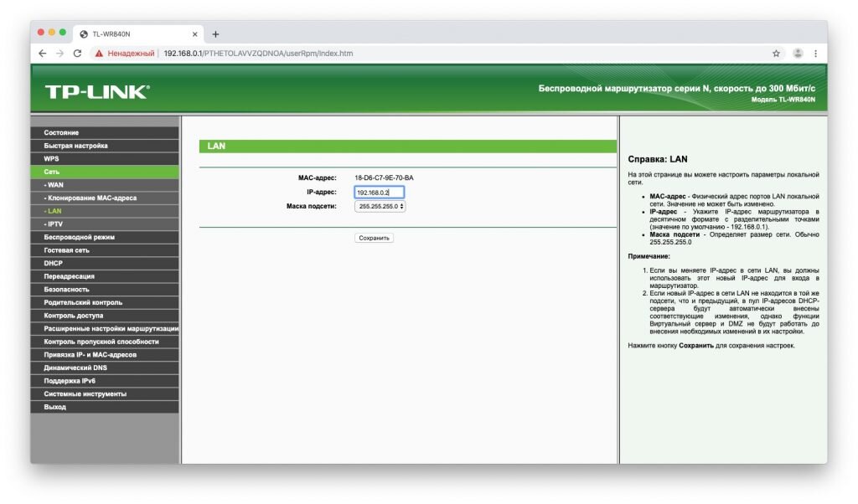The height and width of the screenshot is (504, 858).
Task: Reload the router page
Action: tap(77, 53)
